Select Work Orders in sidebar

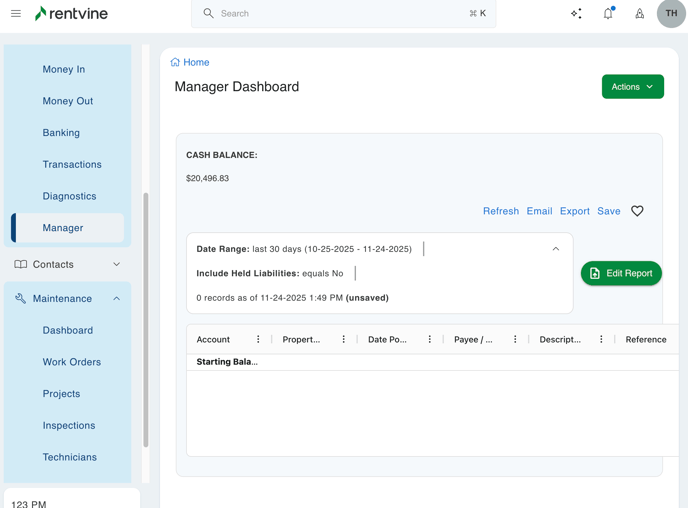point(71,362)
